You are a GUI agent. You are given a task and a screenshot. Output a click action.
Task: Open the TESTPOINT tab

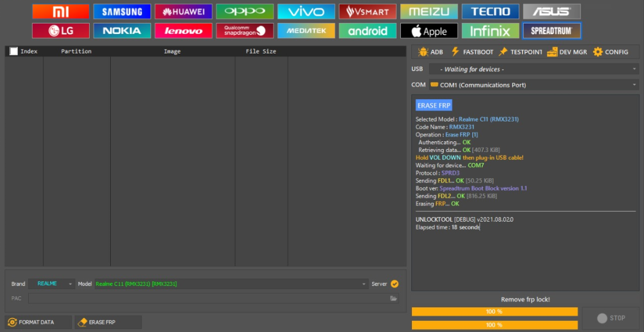point(520,52)
